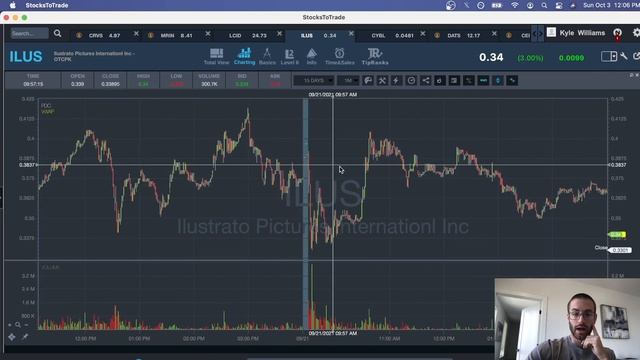Click the chart annotation comment icon
The image size is (640, 360).
tap(368, 80)
